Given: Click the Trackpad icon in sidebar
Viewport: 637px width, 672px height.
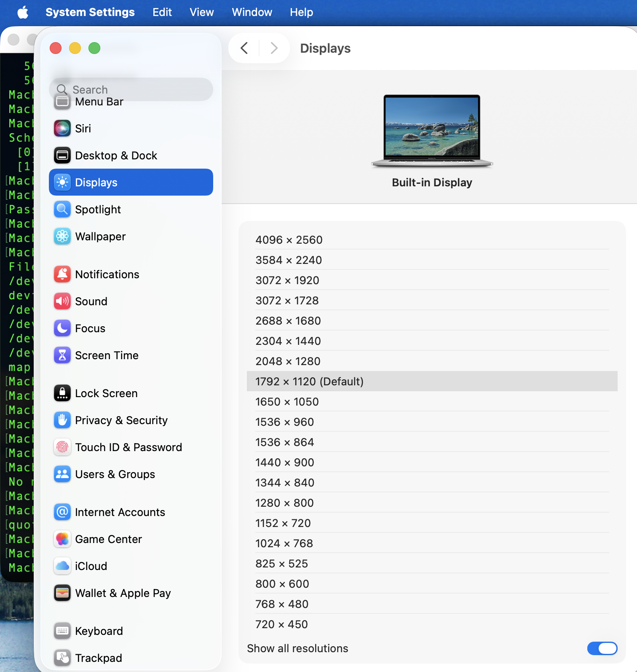Looking at the screenshot, I should pos(62,658).
